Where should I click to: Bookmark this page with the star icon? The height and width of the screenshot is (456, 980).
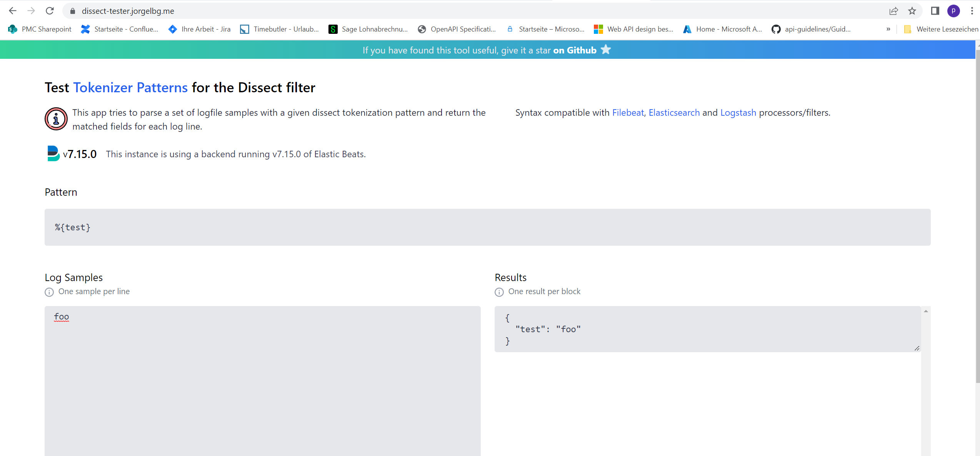(912, 11)
